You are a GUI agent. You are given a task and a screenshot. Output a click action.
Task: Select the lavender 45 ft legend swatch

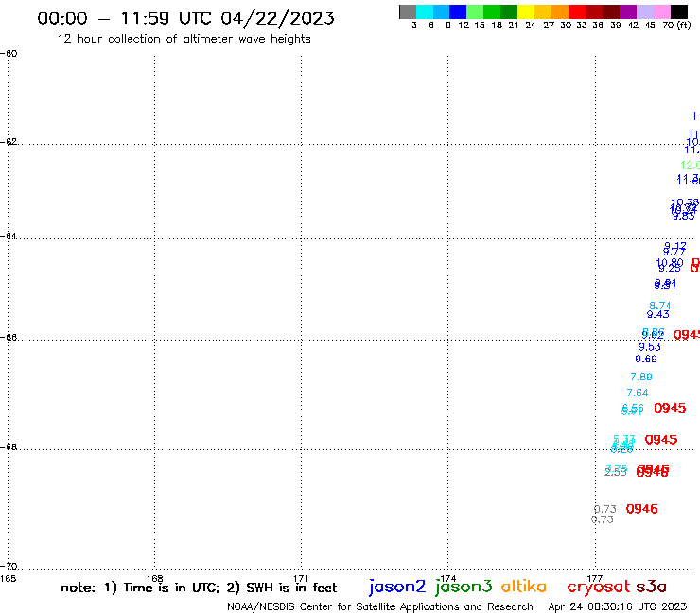pyautogui.click(x=644, y=11)
